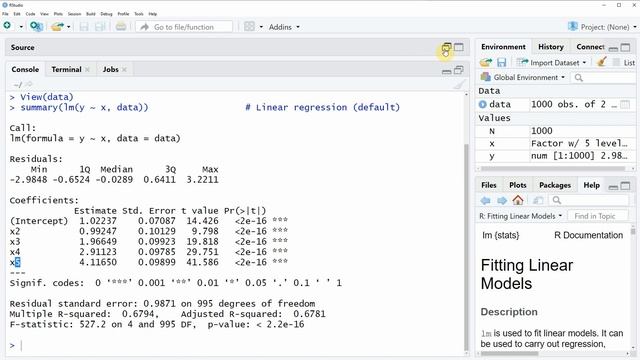Open the Edit menu
Screen dimensions: 640x360
pyautogui.click(x=17, y=14)
